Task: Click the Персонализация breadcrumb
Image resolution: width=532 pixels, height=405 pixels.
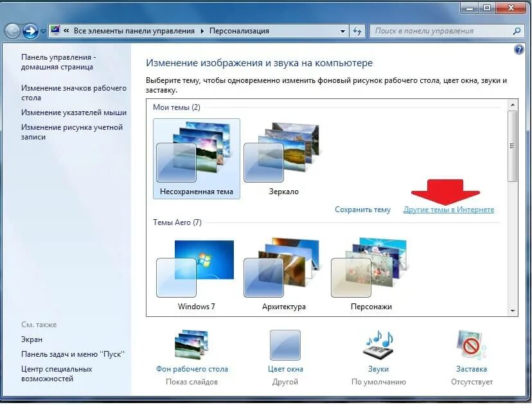Action: [239, 31]
